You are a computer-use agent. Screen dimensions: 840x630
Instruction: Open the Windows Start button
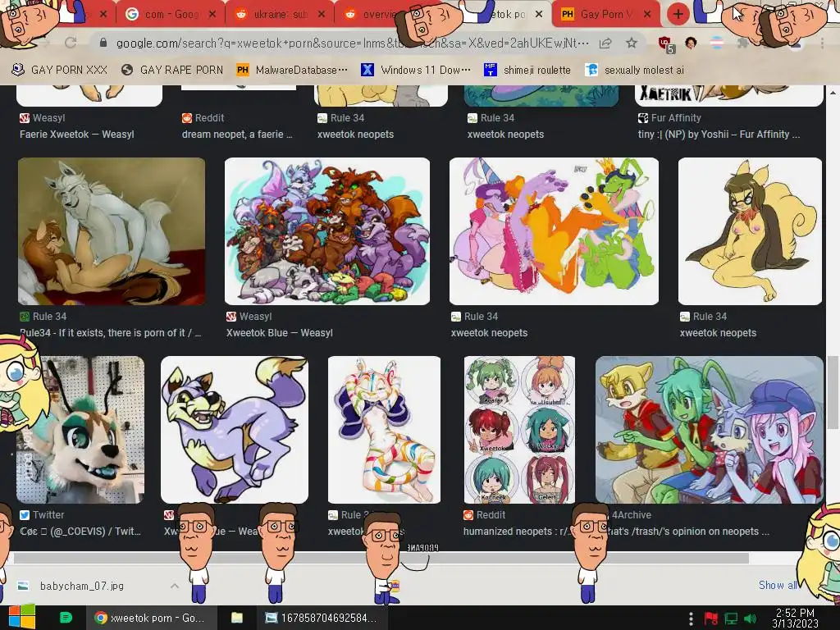click(21, 618)
